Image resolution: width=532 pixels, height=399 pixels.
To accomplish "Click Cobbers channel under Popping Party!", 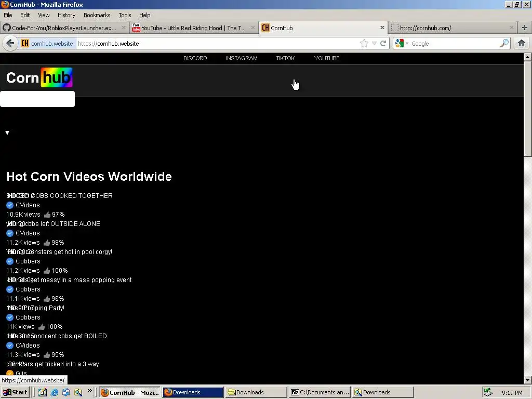I will (28, 317).
